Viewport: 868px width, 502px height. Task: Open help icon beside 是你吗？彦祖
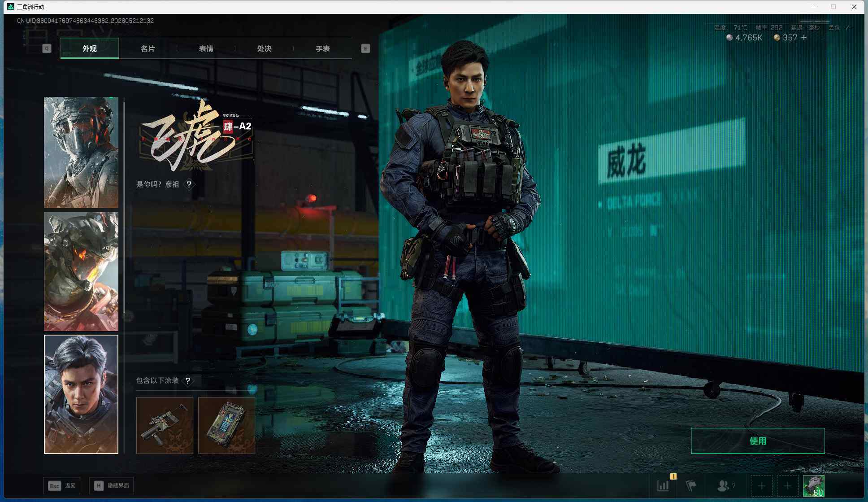[189, 184]
